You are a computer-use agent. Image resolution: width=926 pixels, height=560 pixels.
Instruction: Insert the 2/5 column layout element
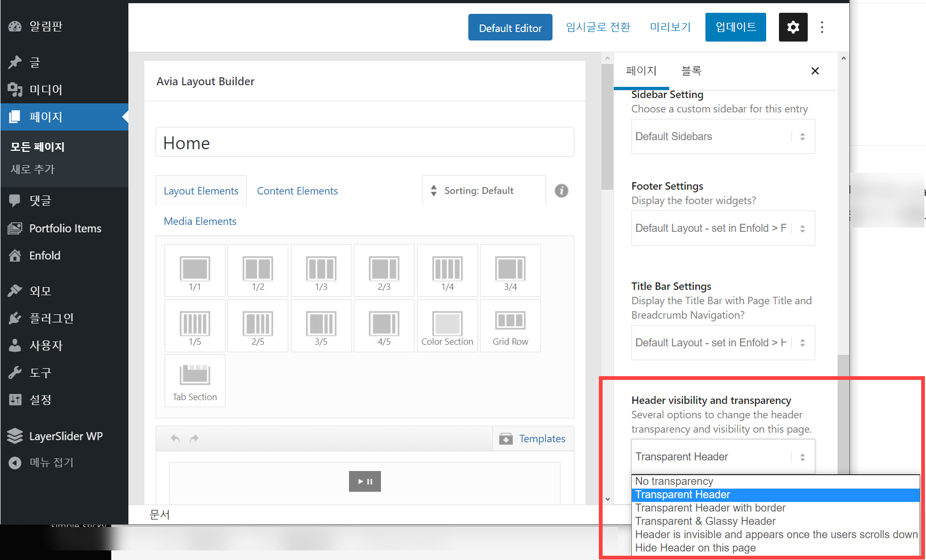pos(258,326)
